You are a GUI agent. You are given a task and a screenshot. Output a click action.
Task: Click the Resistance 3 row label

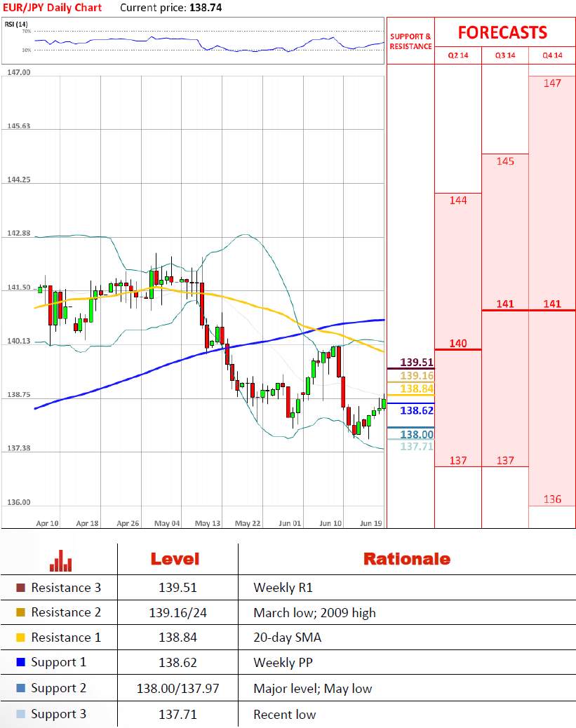coord(66,588)
